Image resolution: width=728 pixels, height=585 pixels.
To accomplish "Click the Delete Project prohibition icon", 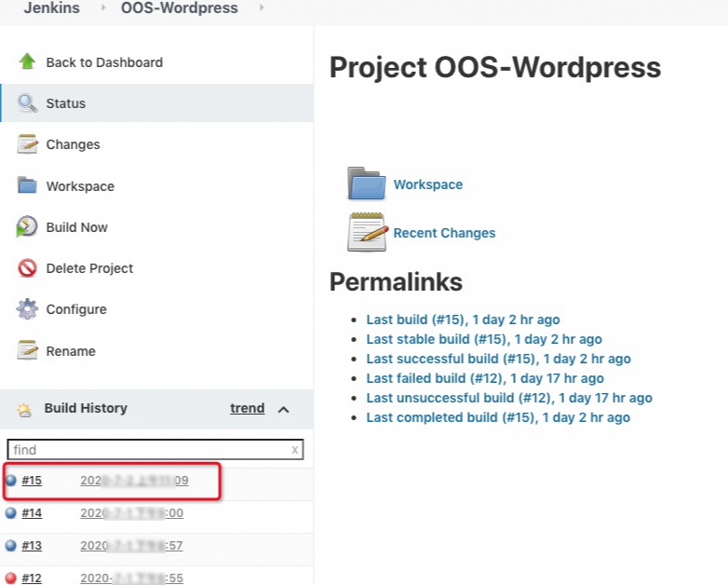I will tap(27, 268).
